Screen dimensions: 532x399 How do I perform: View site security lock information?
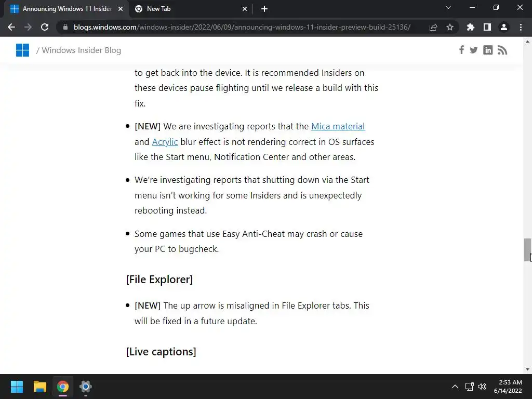(x=65, y=27)
